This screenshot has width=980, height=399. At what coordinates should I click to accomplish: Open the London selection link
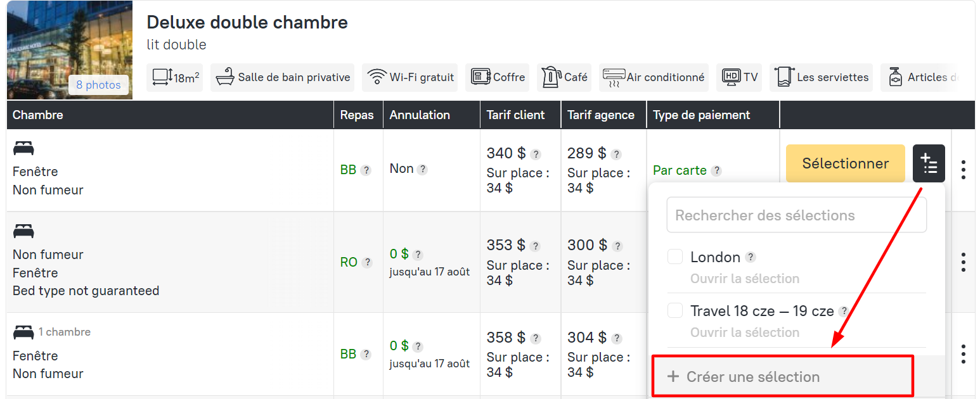[744, 279]
